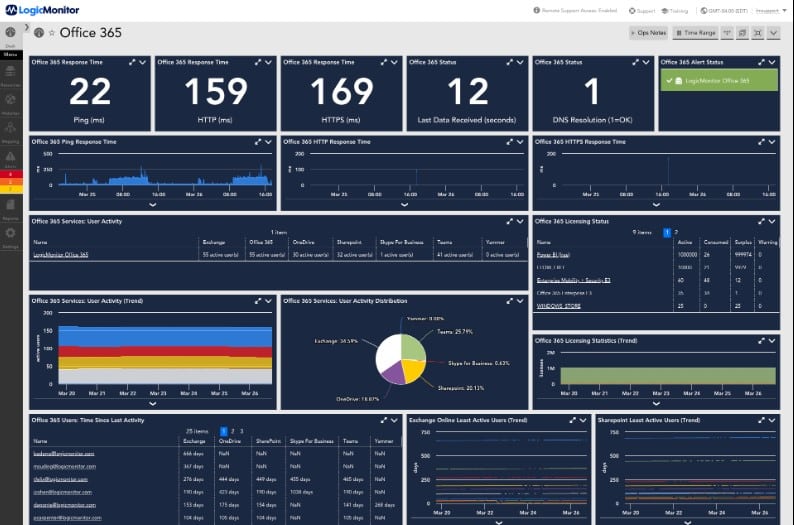Open LogicMonitor Office 365 link in User Activity

click(x=61, y=255)
